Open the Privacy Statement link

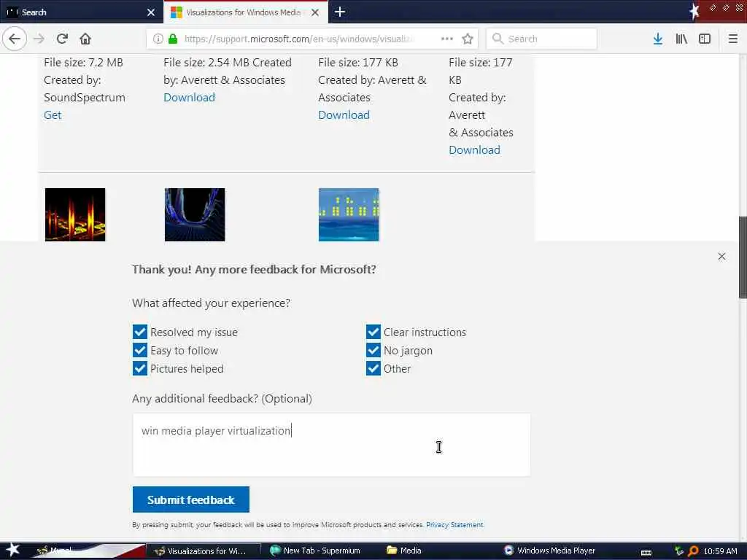[454, 525]
